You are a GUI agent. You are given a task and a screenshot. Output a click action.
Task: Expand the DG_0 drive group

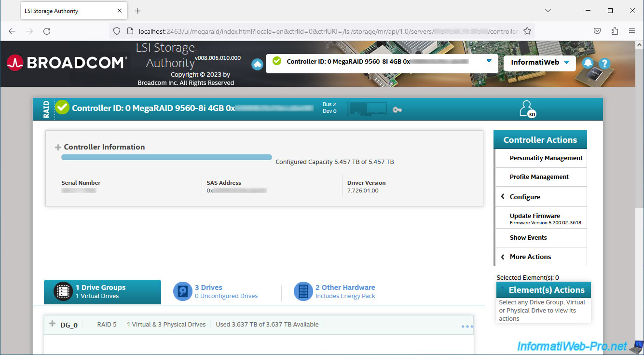(x=53, y=324)
